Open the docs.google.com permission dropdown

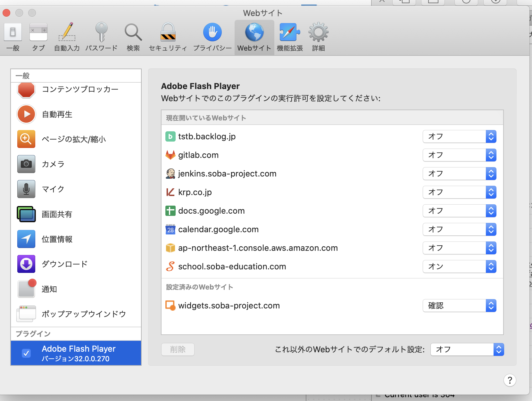point(460,211)
